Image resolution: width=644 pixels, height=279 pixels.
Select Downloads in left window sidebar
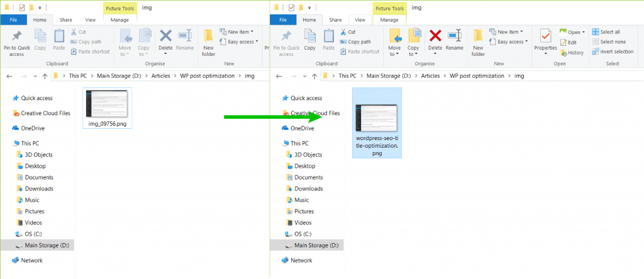(35, 189)
